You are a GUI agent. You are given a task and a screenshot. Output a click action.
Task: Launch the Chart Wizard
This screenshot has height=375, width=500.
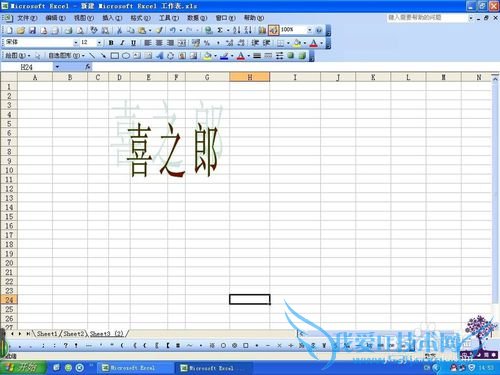[262, 30]
